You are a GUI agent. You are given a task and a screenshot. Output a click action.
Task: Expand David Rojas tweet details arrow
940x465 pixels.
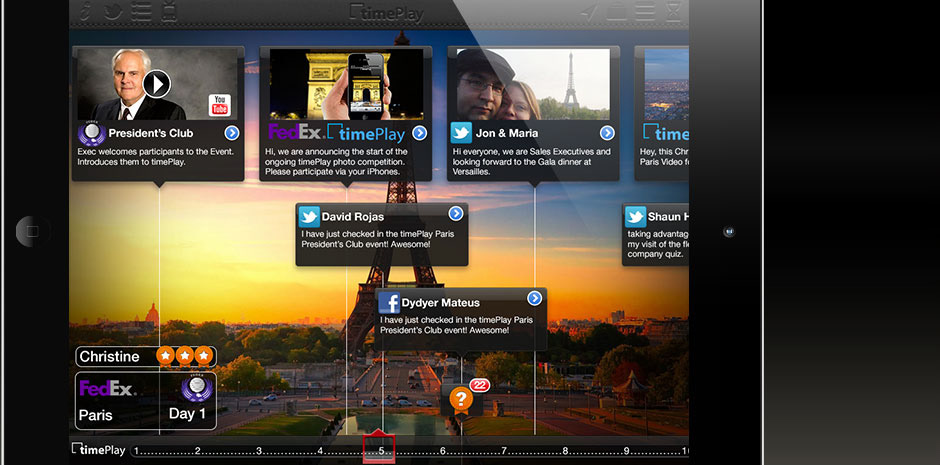(x=456, y=214)
